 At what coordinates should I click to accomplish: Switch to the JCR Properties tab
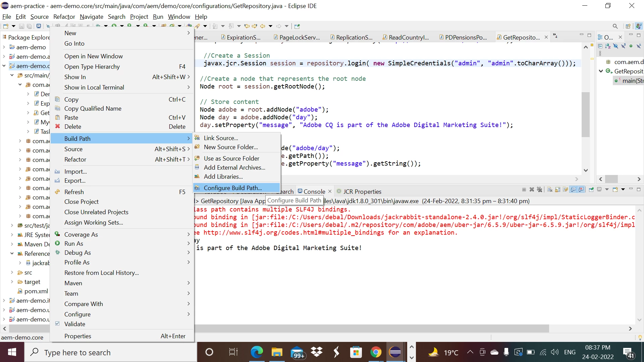362,191
